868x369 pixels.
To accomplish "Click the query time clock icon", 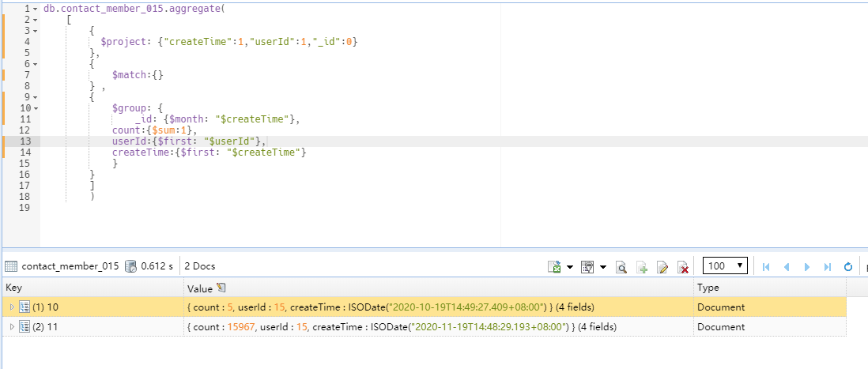I will pos(130,266).
